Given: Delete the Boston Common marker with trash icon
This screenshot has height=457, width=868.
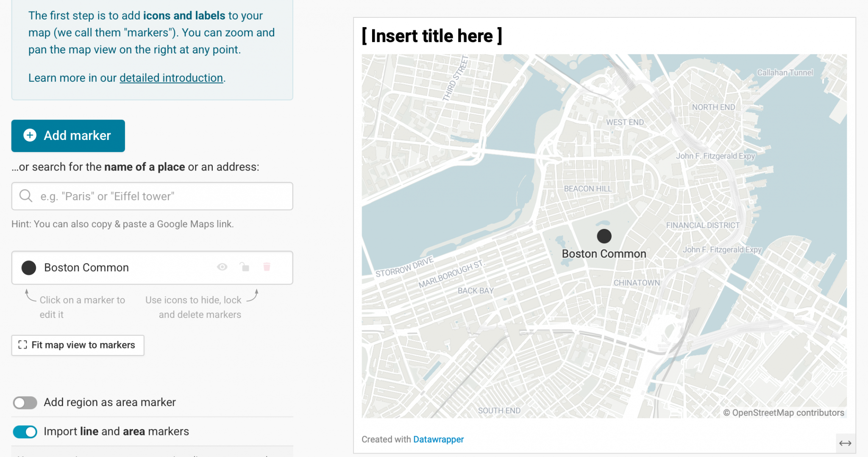Looking at the screenshot, I should (x=267, y=267).
